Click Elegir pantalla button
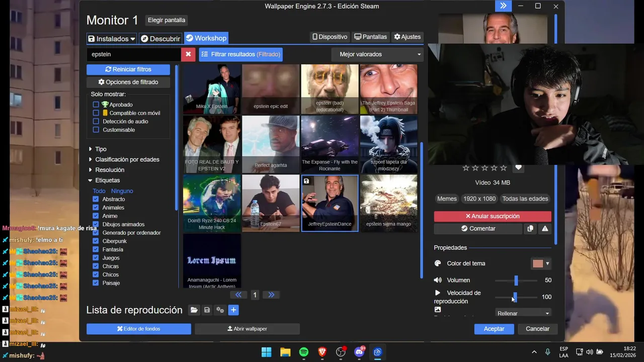 pos(167,20)
